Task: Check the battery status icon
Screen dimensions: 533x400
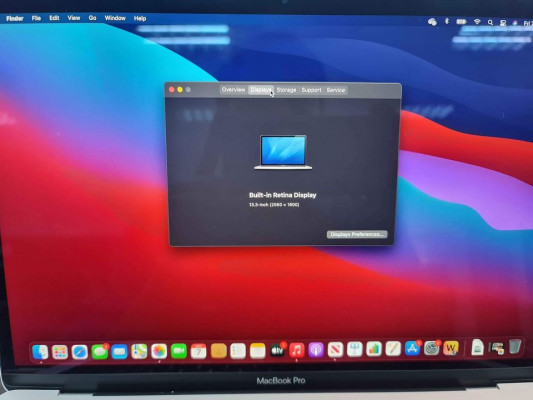Action: (x=462, y=22)
